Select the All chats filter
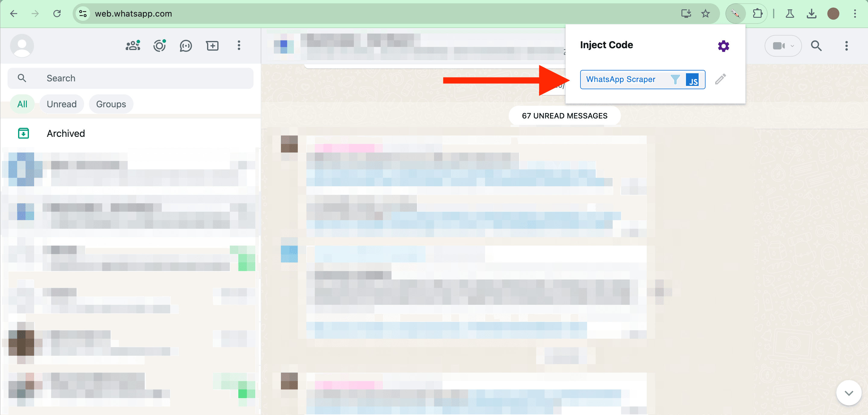 point(22,104)
